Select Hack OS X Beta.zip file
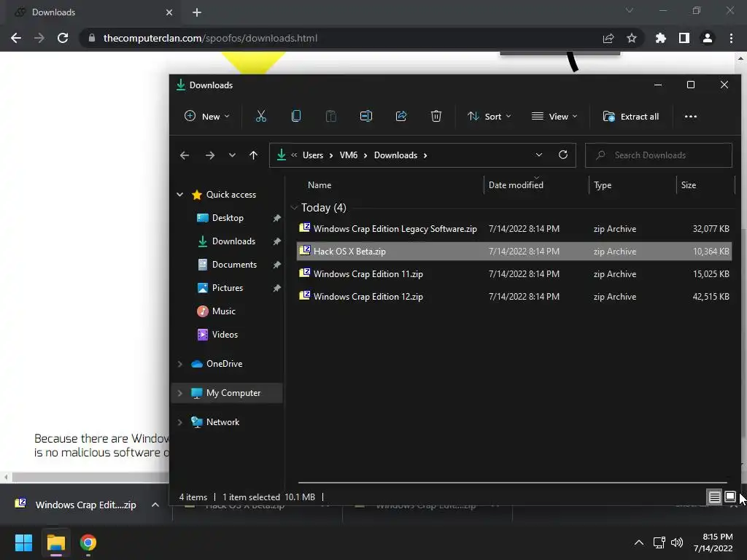Viewport: 747px width, 560px height. point(514,252)
